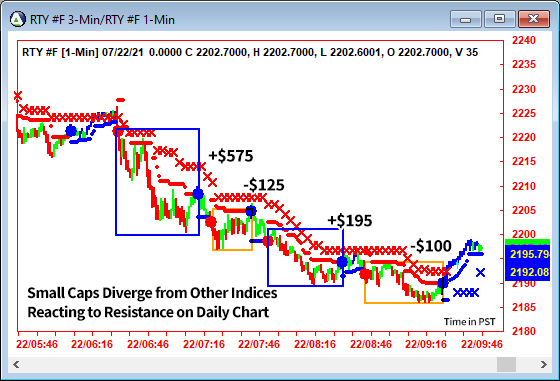The height and width of the screenshot is (381, 560).
Task: Click the 22/09:46 time axis label
Action: tap(482, 344)
